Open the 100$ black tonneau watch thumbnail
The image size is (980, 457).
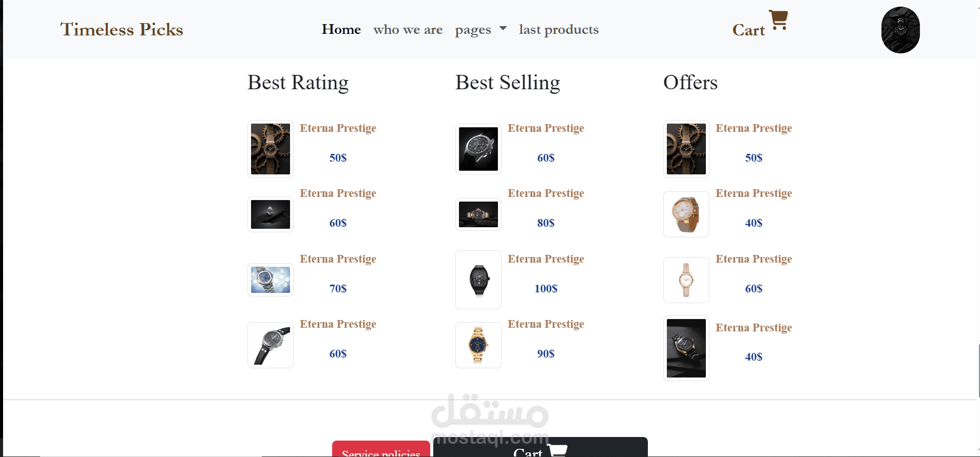[478, 280]
